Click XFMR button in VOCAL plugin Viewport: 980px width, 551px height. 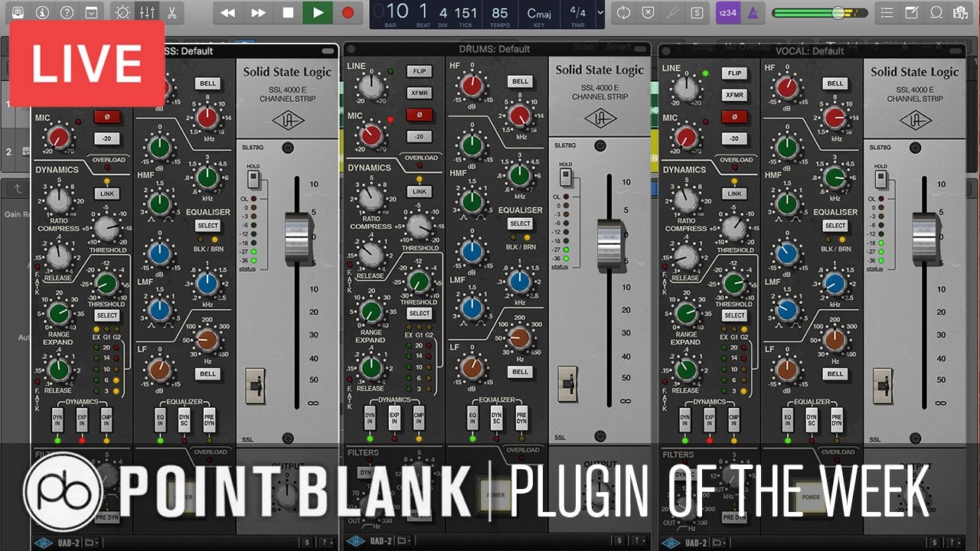(x=734, y=96)
